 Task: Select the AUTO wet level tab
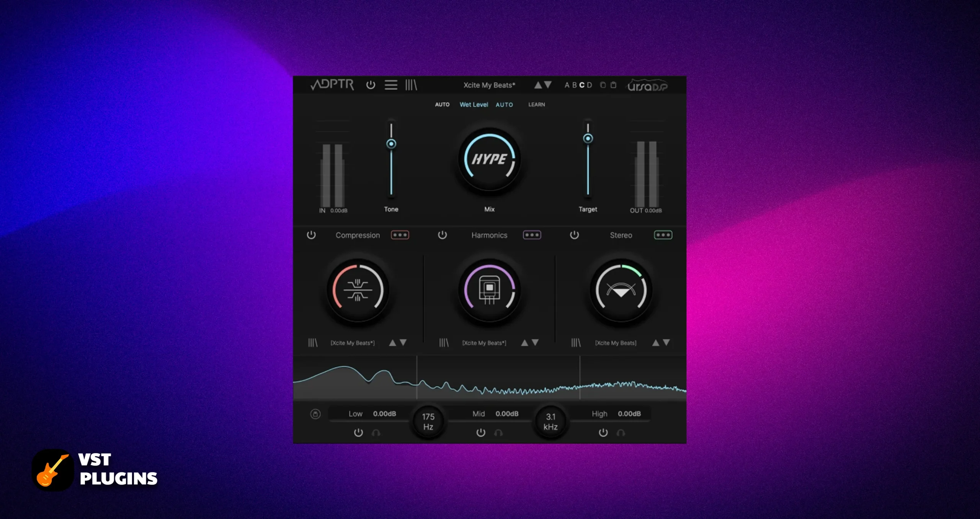506,104
